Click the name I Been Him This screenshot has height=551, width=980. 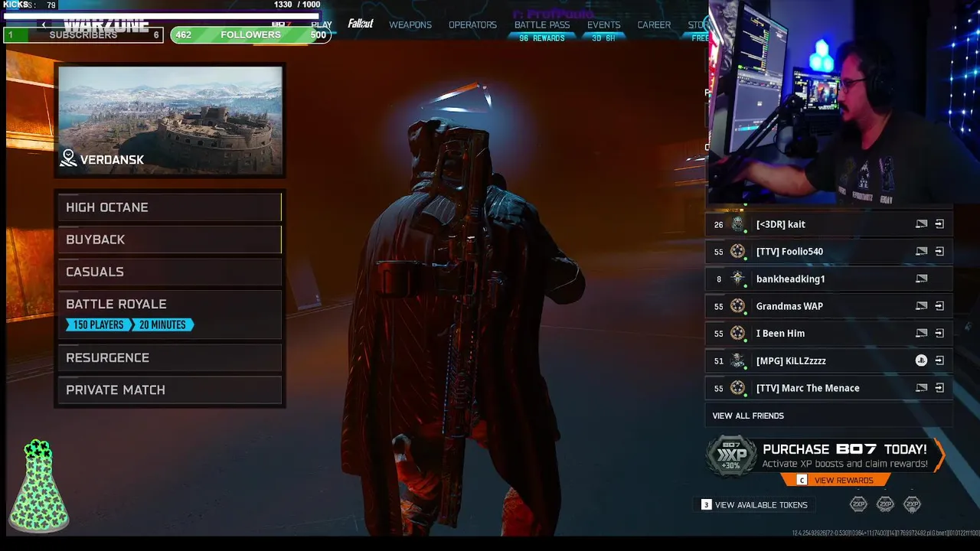[780, 334]
